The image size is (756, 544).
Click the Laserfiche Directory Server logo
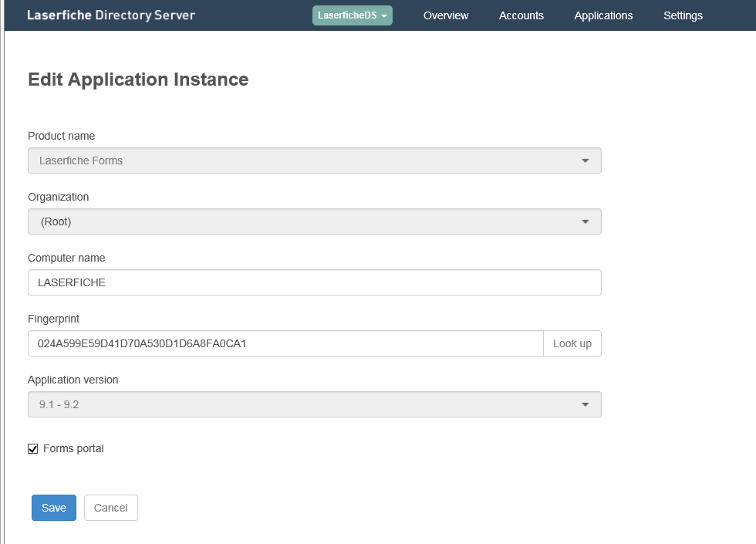coord(111,15)
